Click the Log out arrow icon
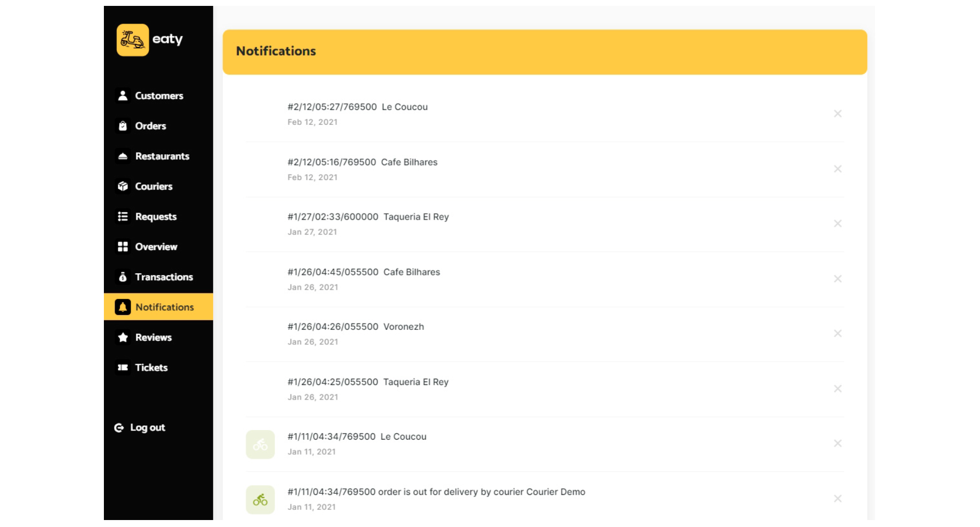The image size is (980, 527). 119,427
